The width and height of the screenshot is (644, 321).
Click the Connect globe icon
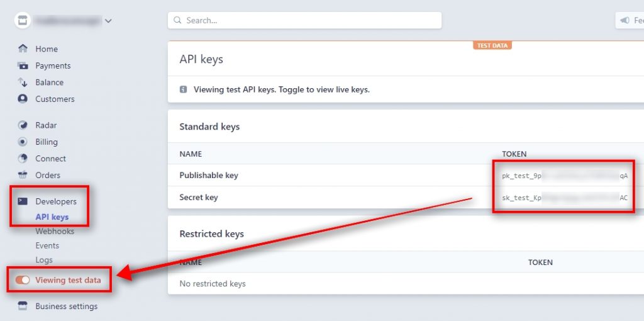click(23, 159)
